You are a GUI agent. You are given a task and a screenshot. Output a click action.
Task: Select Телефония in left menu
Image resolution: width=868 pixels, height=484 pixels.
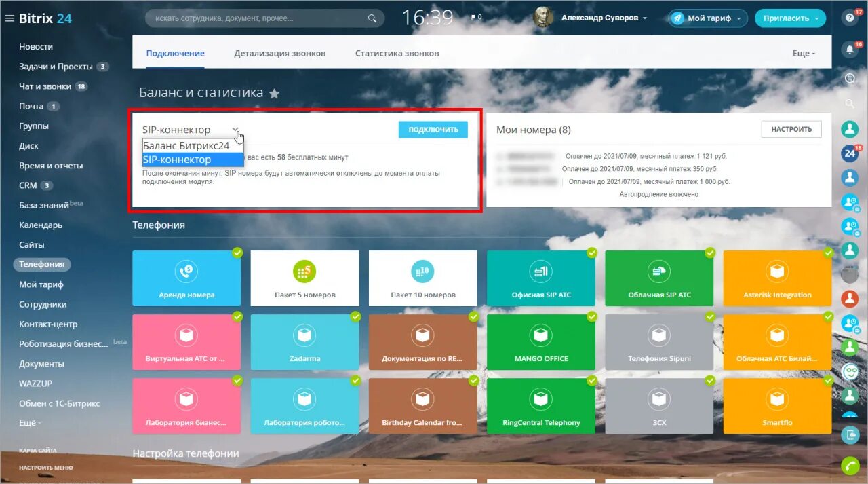(42, 264)
